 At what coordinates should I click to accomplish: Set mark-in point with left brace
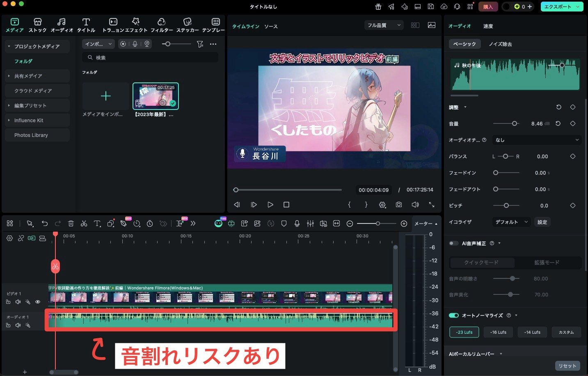tap(349, 205)
